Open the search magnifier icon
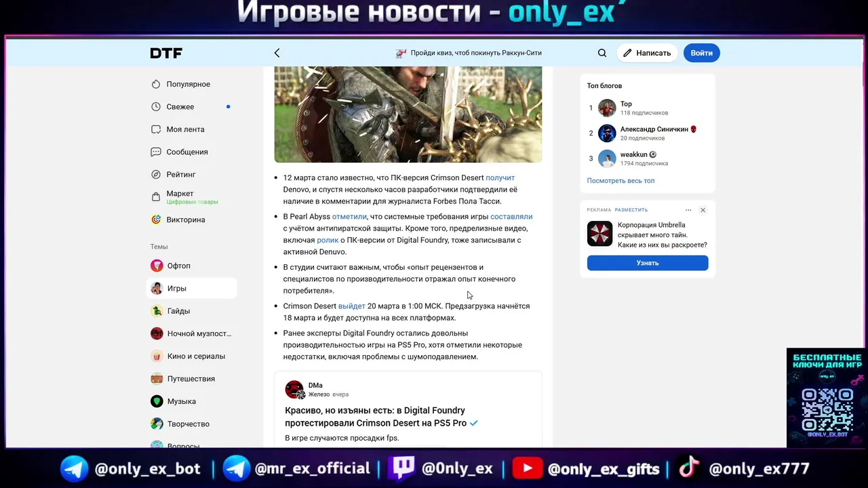 click(602, 53)
